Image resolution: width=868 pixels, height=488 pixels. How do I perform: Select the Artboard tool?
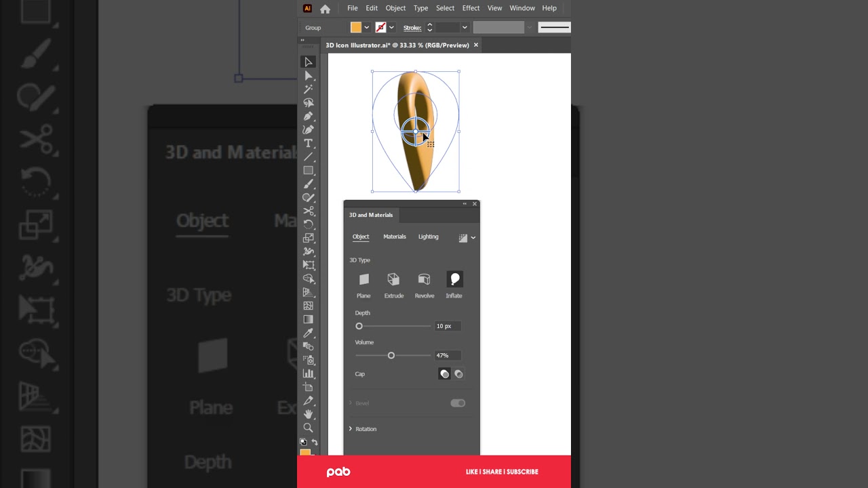(309, 387)
